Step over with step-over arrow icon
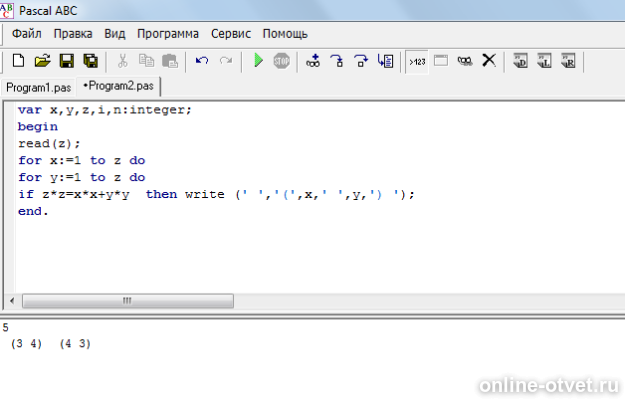Image resolution: width=625 pixels, height=400 pixels. tap(361, 61)
